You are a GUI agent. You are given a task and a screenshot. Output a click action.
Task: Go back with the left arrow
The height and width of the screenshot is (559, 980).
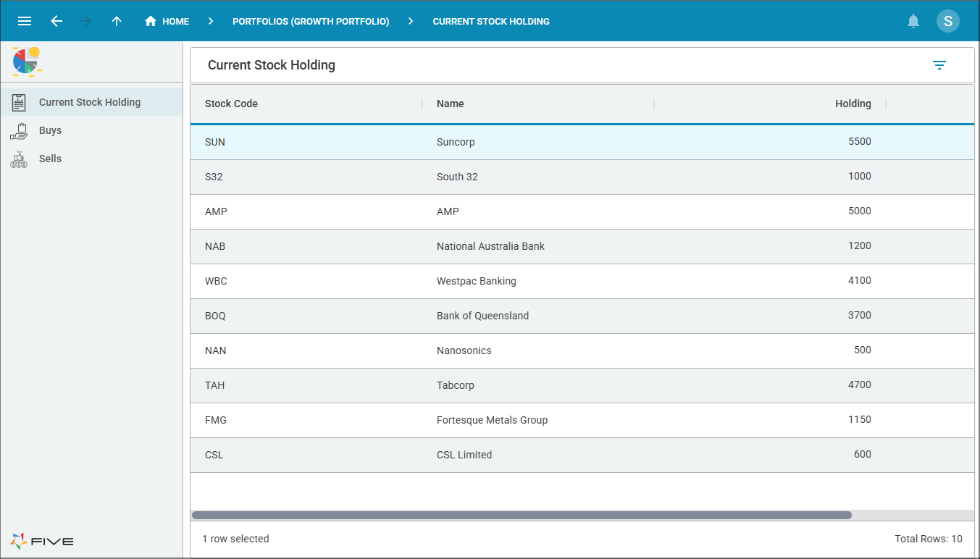tap(56, 21)
